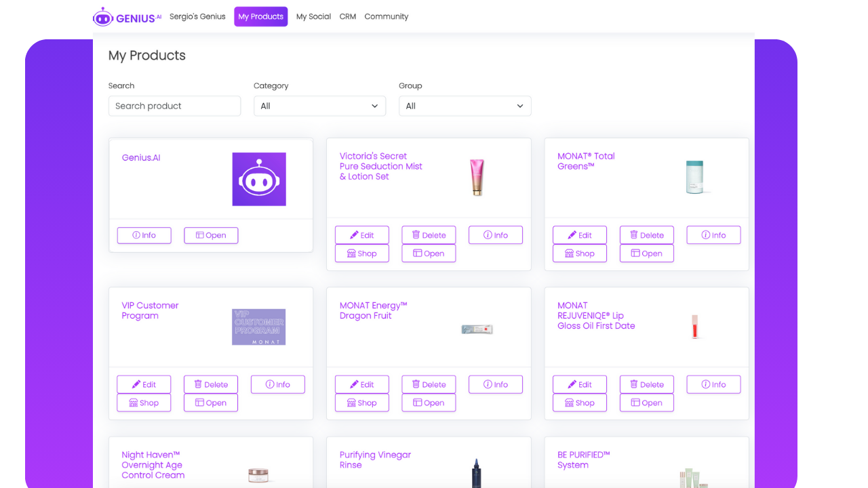Click Info on the Genius.AI card
The height and width of the screenshot is (488, 868).
pyautogui.click(x=144, y=235)
